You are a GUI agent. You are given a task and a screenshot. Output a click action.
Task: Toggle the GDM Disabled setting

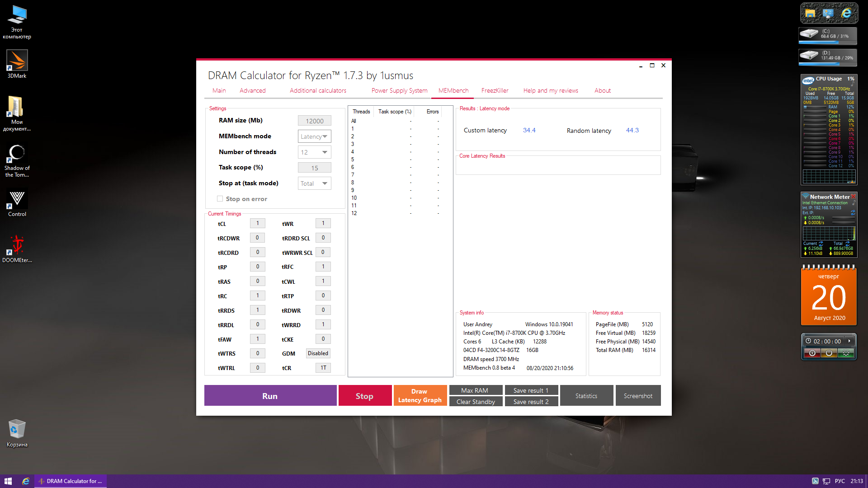coord(318,353)
